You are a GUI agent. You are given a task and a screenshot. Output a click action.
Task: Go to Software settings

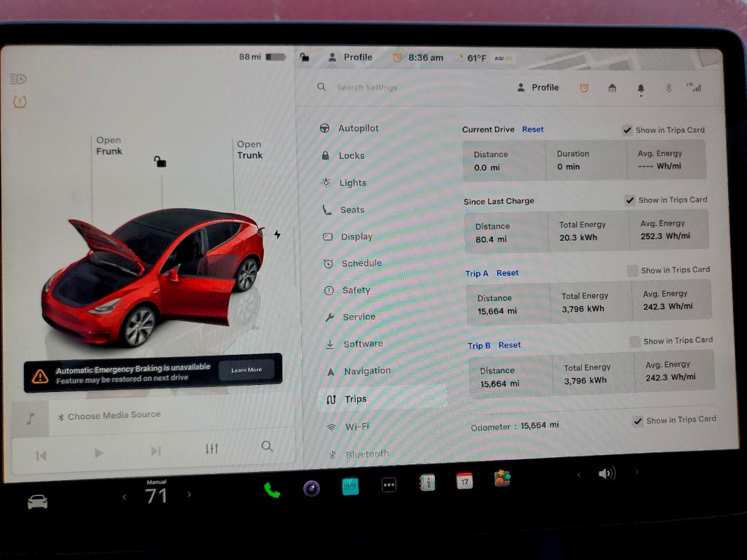[355, 344]
